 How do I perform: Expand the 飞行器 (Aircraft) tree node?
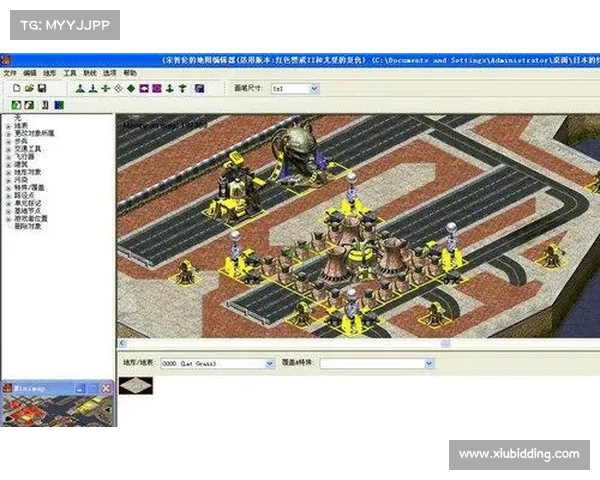coord(8,156)
